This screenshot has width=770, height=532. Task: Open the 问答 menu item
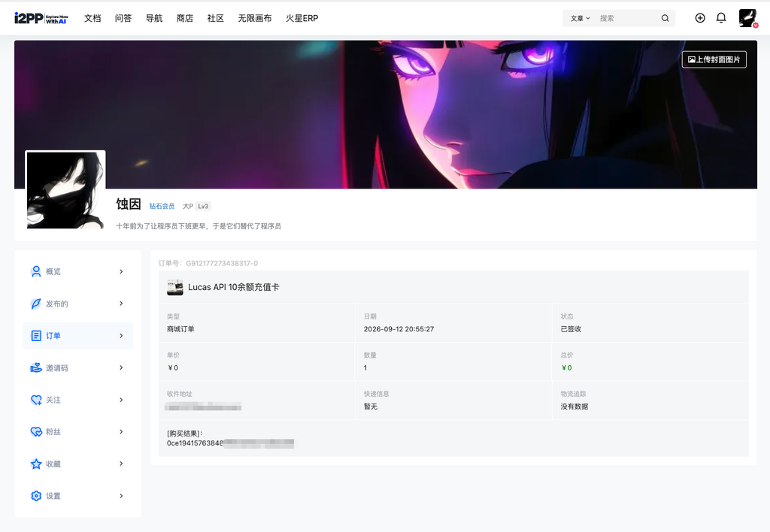(x=123, y=18)
